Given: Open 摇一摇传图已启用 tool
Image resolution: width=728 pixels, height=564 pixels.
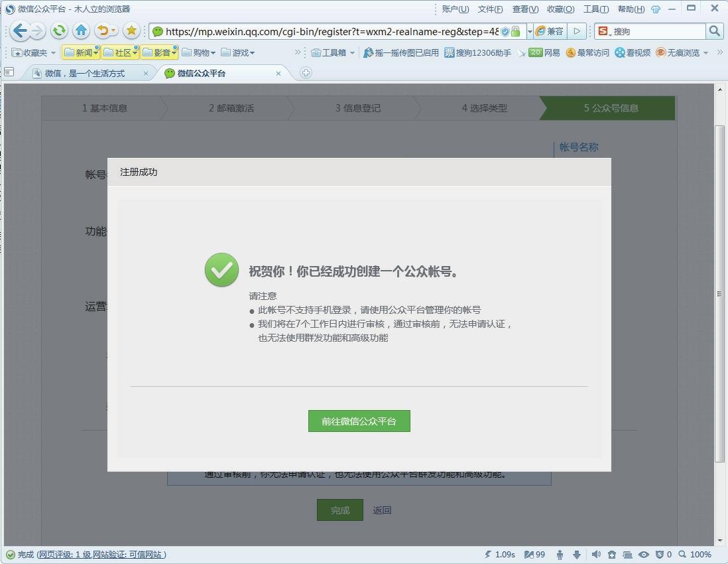Looking at the screenshot, I should 401,52.
